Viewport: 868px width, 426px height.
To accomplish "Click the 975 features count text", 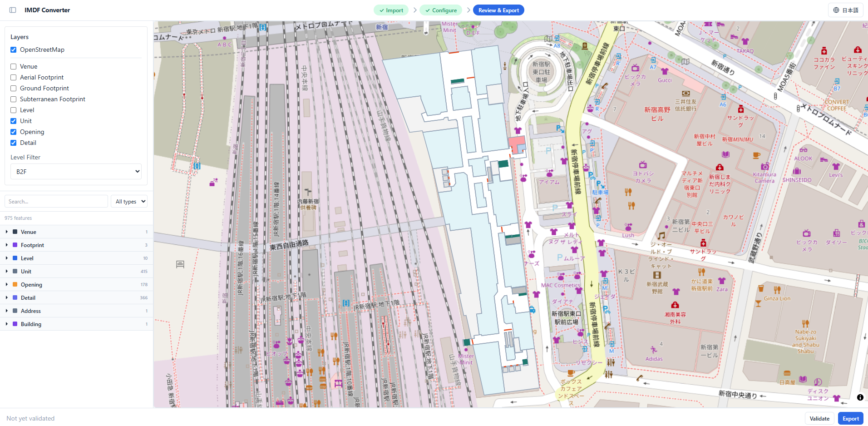I will coord(18,218).
